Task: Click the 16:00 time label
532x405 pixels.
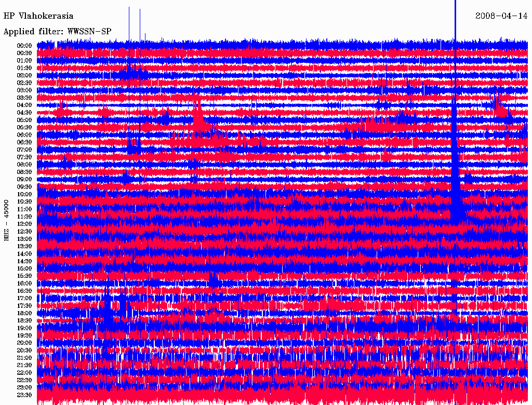Action: point(24,283)
